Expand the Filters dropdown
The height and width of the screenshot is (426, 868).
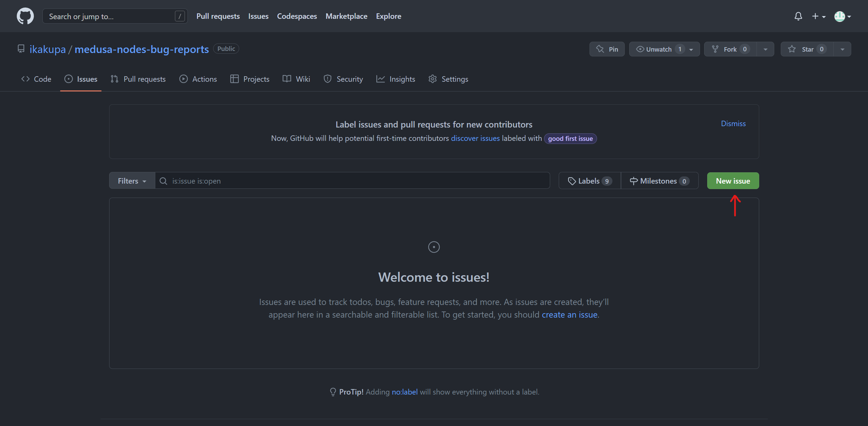[x=131, y=181]
